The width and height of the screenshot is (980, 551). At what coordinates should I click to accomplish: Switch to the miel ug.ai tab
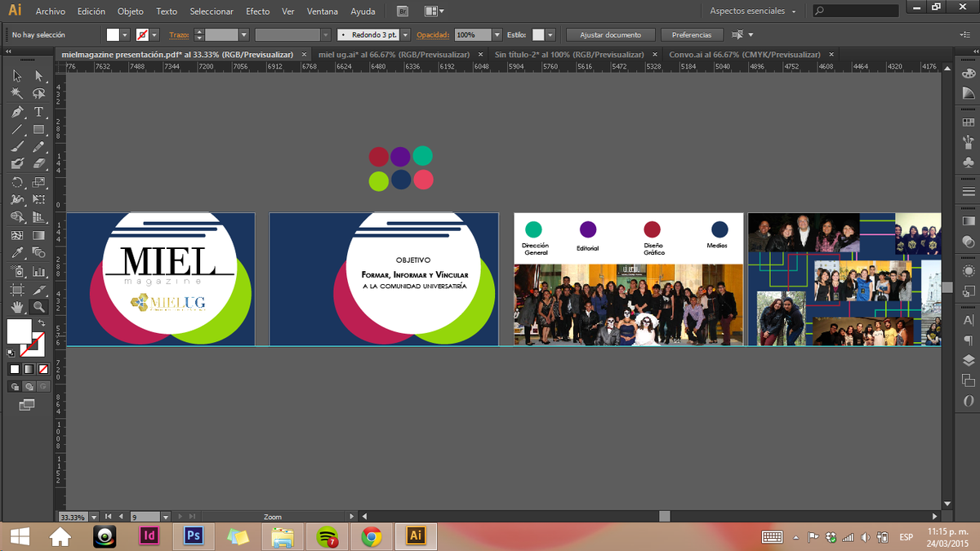tap(394, 55)
